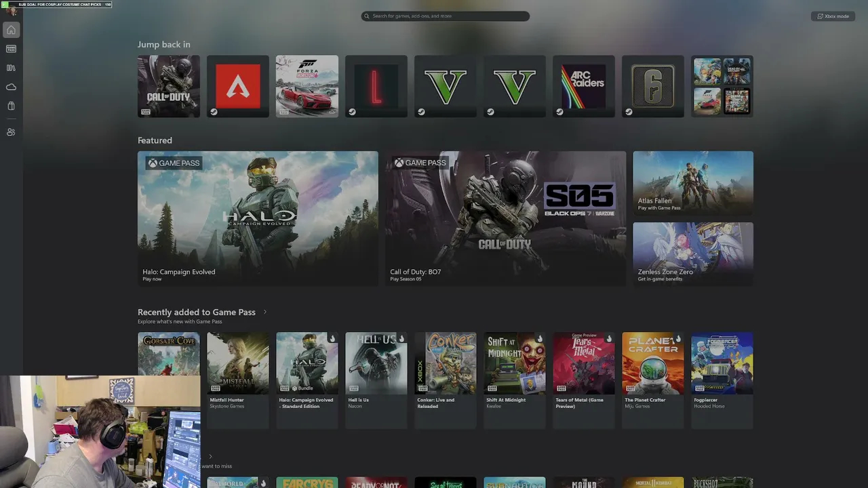This screenshot has width=868, height=488.
Task: Open the Mistfall Hunter game card
Action: tap(238, 380)
